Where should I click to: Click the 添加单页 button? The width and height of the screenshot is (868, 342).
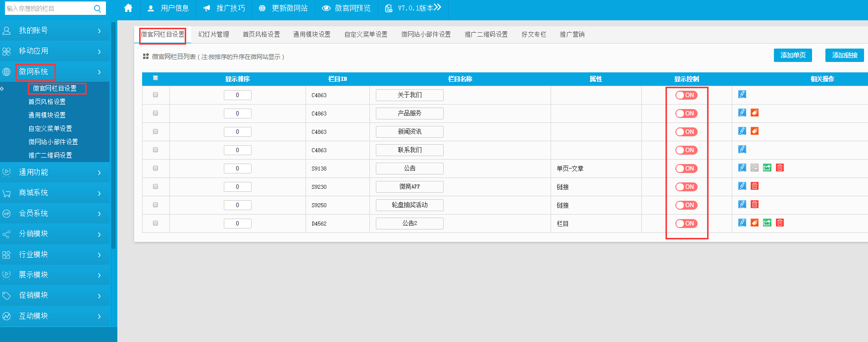[792, 55]
